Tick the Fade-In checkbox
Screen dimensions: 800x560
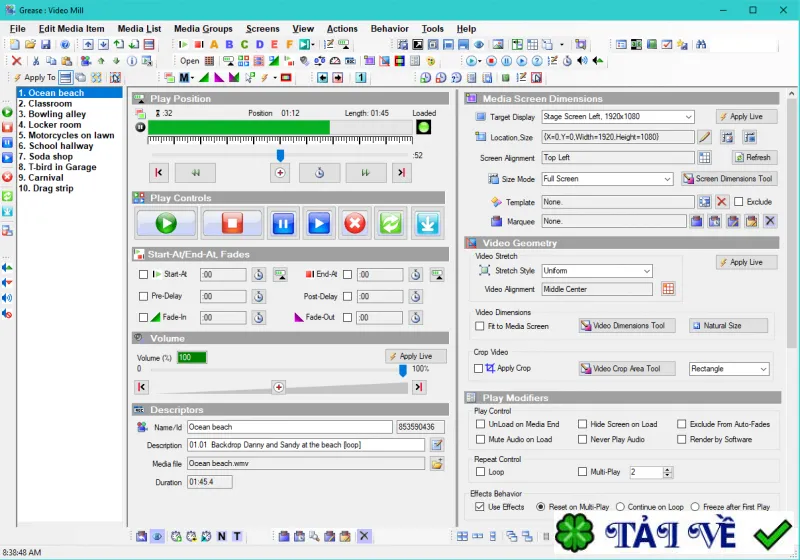143,317
